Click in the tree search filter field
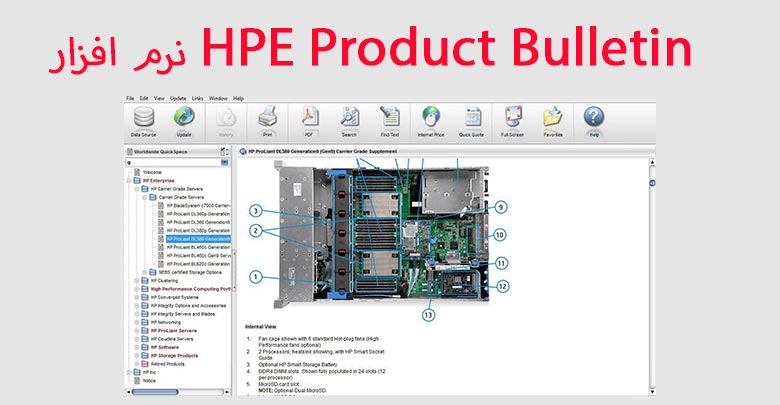The height and width of the screenshot is (405, 780). (174, 163)
